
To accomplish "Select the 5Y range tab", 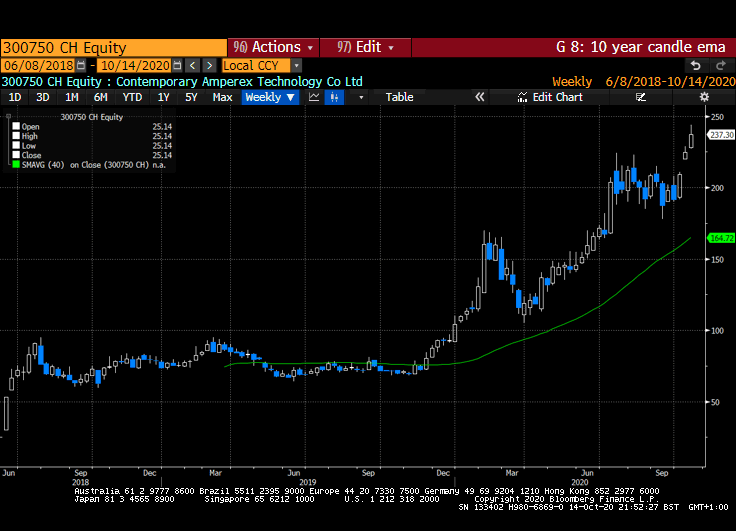I will (191, 97).
